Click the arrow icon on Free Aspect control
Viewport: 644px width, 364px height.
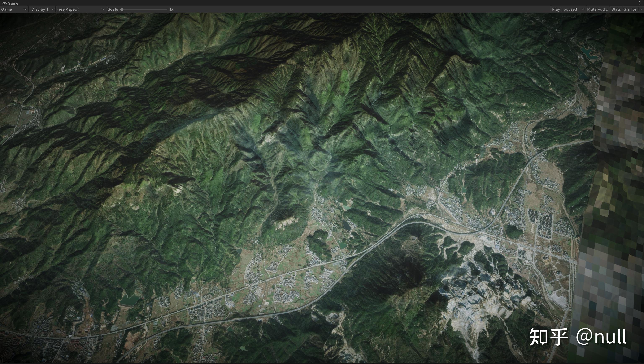[x=103, y=9]
